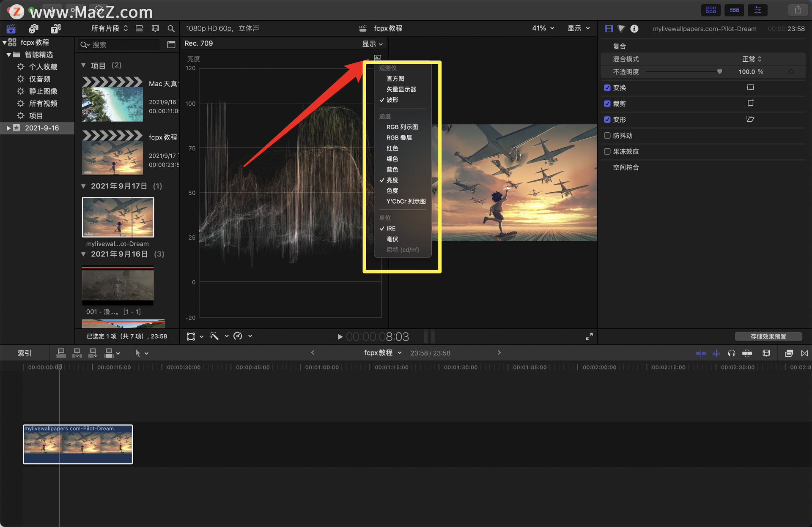Viewport: 812px width, 527px height.
Task: Append clip to storyline icon
Action: click(x=93, y=353)
